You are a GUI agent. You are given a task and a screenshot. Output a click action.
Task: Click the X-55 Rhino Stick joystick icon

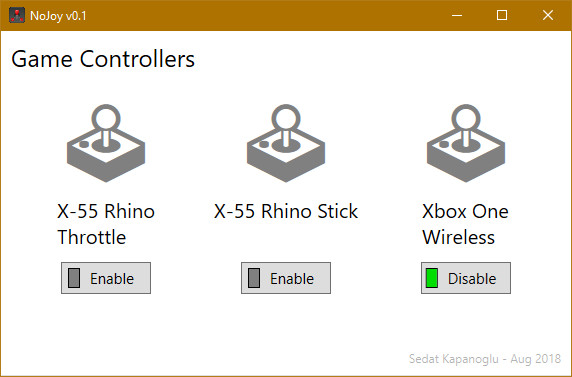click(x=286, y=143)
